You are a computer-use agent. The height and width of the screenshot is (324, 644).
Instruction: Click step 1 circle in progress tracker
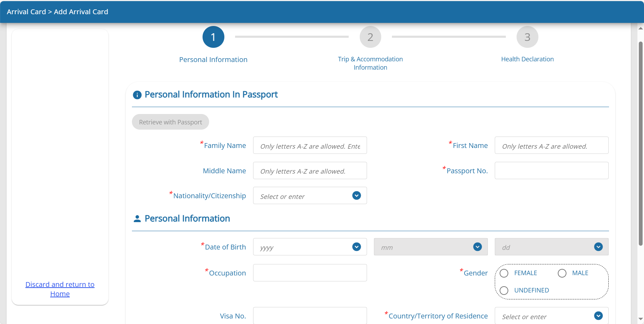tap(213, 37)
